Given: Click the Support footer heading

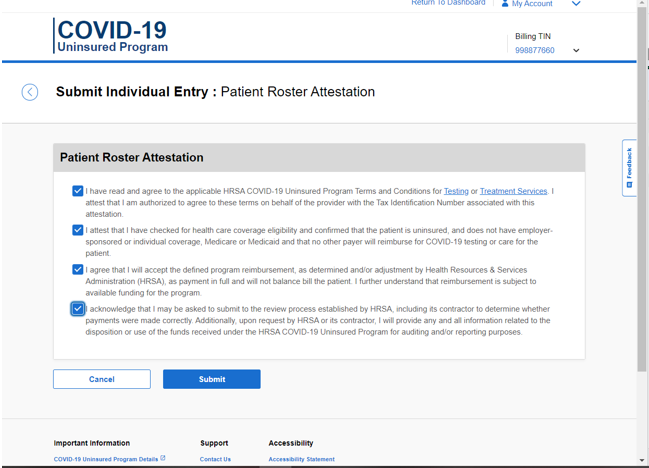Looking at the screenshot, I should (214, 443).
